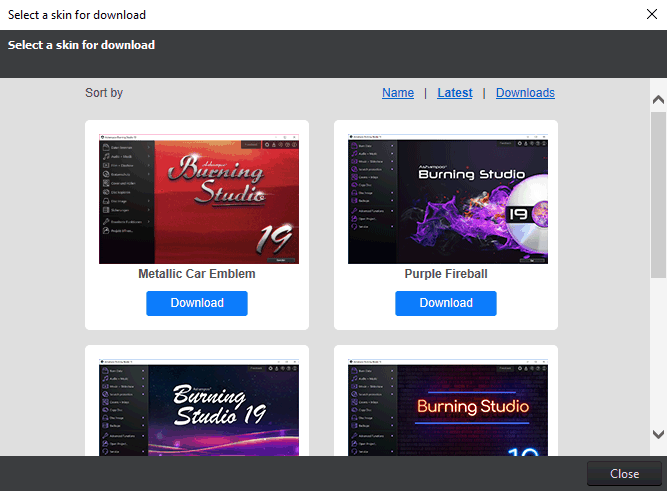667x491 pixels.
Task: Download the Metallic Car Emblem skin
Action: point(197,303)
